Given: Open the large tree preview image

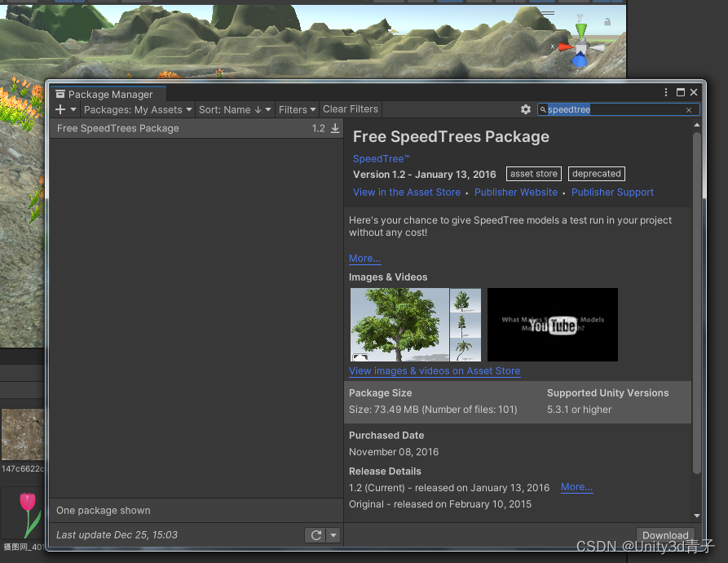Looking at the screenshot, I should (399, 325).
